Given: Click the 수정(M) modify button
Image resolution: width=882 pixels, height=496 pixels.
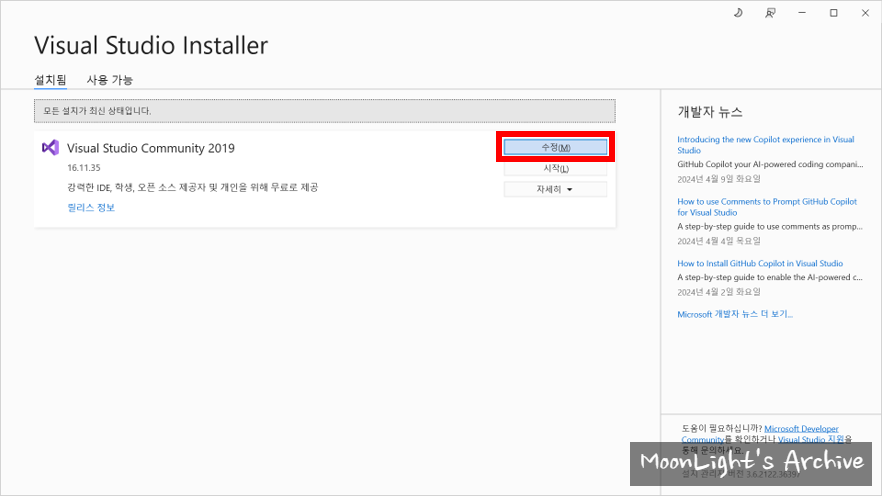Looking at the screenshot, I should point(555,147).
